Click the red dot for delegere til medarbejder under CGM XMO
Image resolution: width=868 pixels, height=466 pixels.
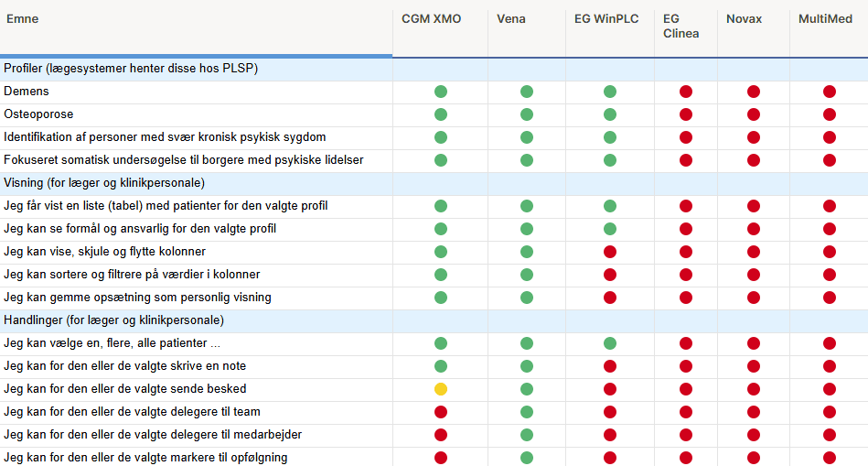(441, 435)
